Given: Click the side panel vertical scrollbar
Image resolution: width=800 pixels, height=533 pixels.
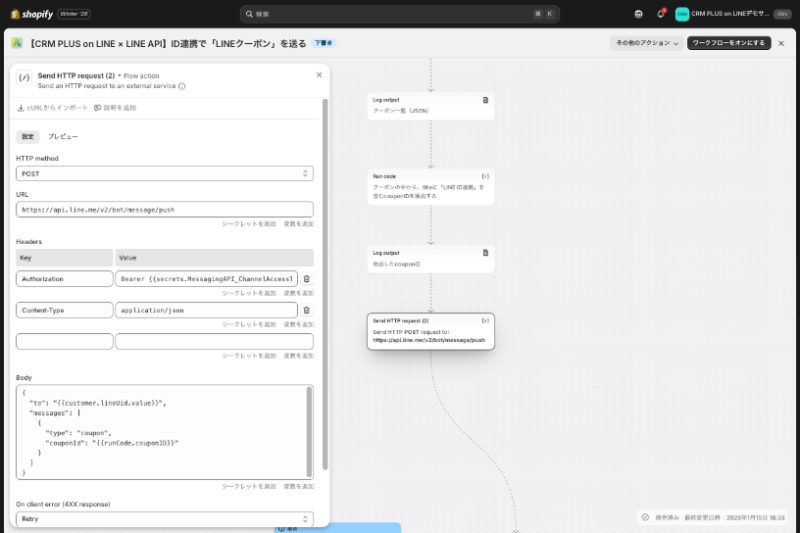Looking at the screenshot, I should pyautogui.click(x=325, y=284).
